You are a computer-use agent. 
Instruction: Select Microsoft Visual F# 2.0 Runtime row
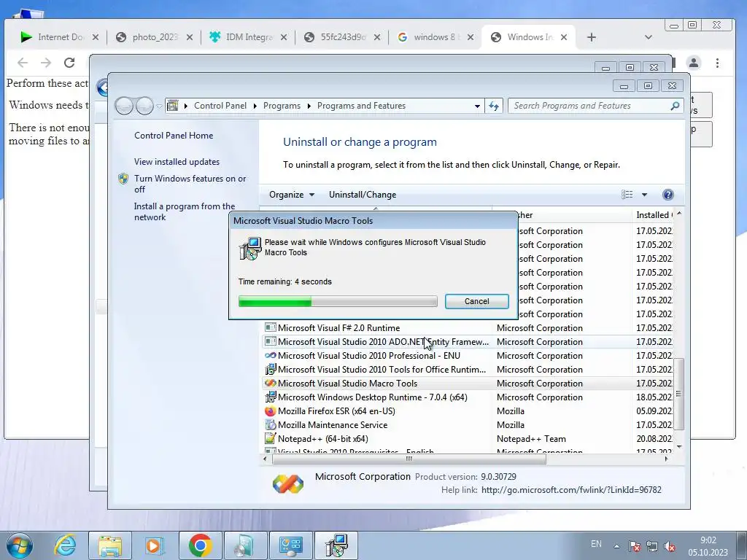click(468, 327)
